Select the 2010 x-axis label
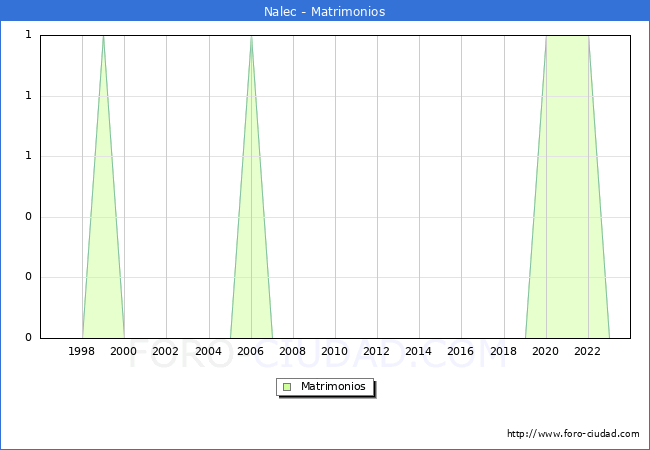Viewport: 650px width, 450px height. (x=334, y=352)
